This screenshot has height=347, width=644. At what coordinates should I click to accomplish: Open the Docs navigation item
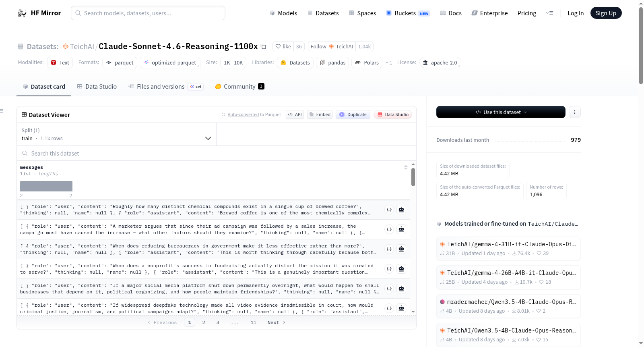coord(450,13)
